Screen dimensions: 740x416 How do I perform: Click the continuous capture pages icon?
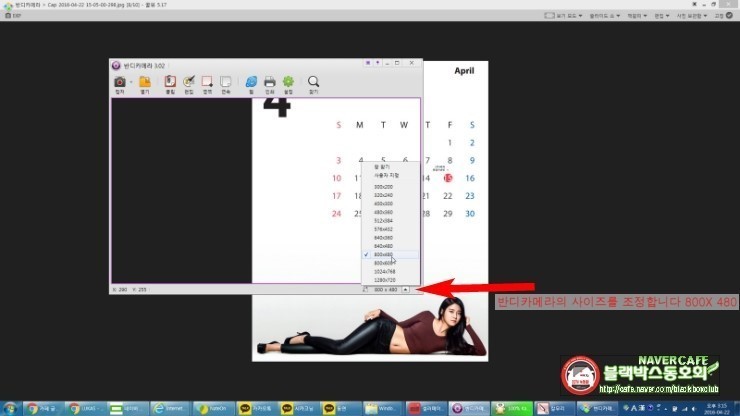click(x=226, y=82)
